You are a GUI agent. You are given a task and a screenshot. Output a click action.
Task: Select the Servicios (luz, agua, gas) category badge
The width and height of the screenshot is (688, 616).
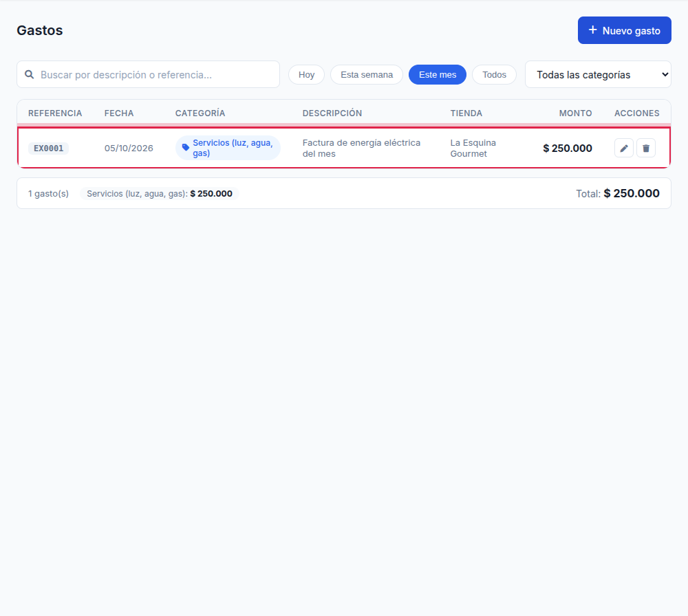pos(228,148)
